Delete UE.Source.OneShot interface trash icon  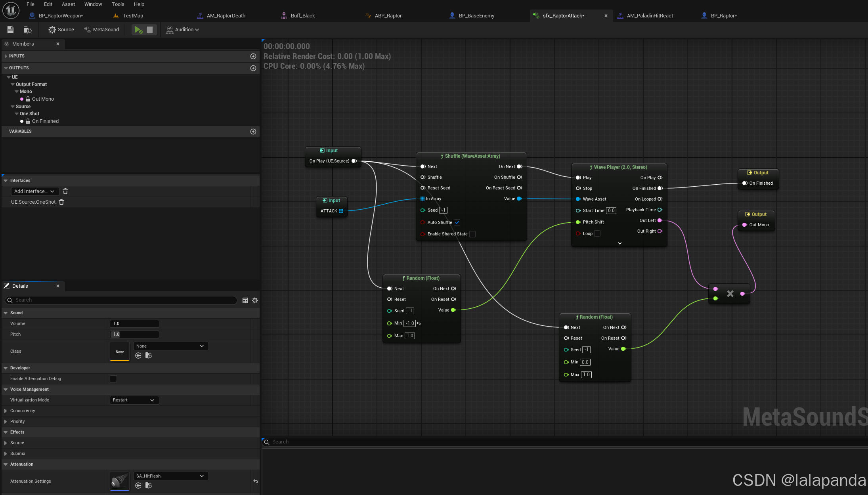pos(61,202)
